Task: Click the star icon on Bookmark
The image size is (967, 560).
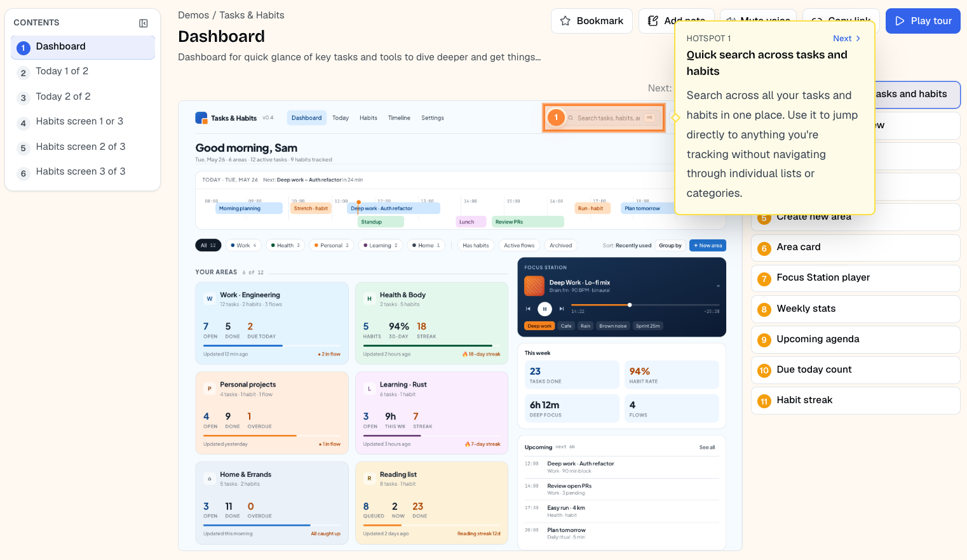Action: (565, 21)
